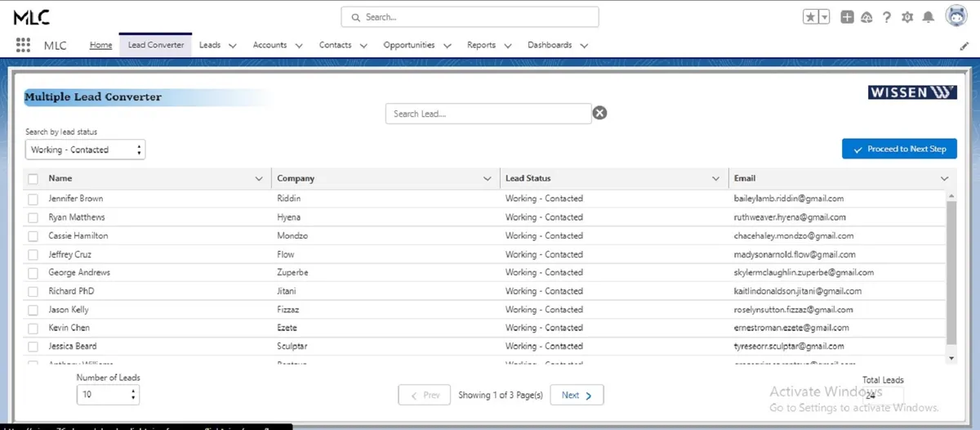This screenshot has width=980, height=430.
Task: Check the George Andrews row checkbox
Action: 33,272
